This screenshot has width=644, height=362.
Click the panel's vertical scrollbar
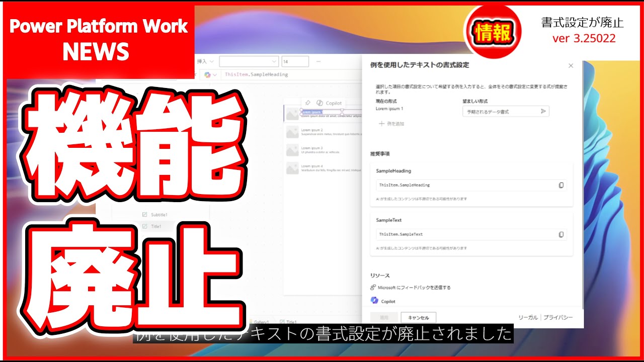[x=583, y=185]
